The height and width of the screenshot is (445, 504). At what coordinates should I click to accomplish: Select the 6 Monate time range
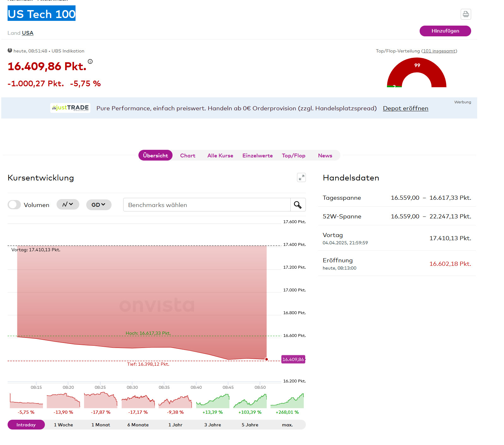pos(138,425)
